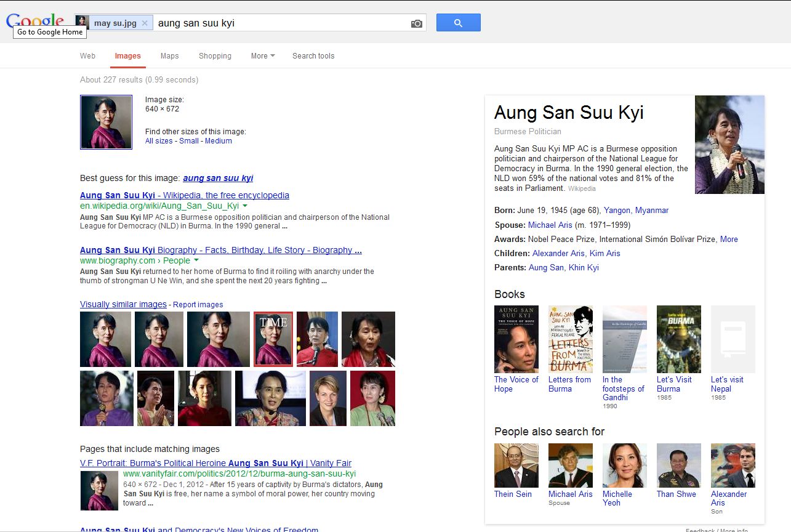
Task: Open the Shopping tab
Action: point(215,56)
